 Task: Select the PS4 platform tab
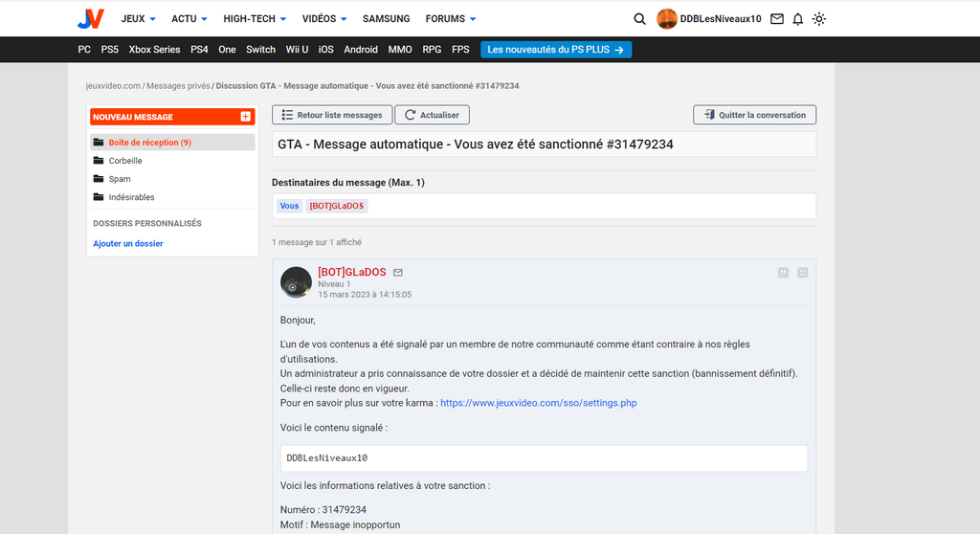[199, 50]
